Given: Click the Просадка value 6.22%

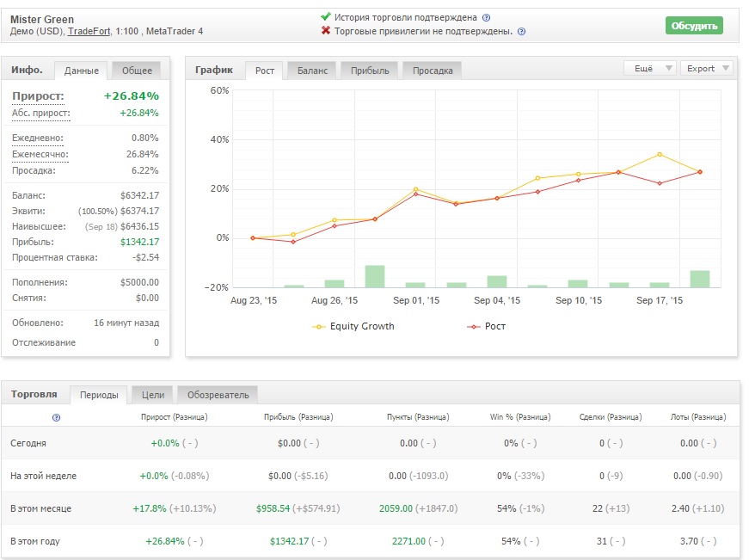Looking at the screenshot, I should 144,170.
